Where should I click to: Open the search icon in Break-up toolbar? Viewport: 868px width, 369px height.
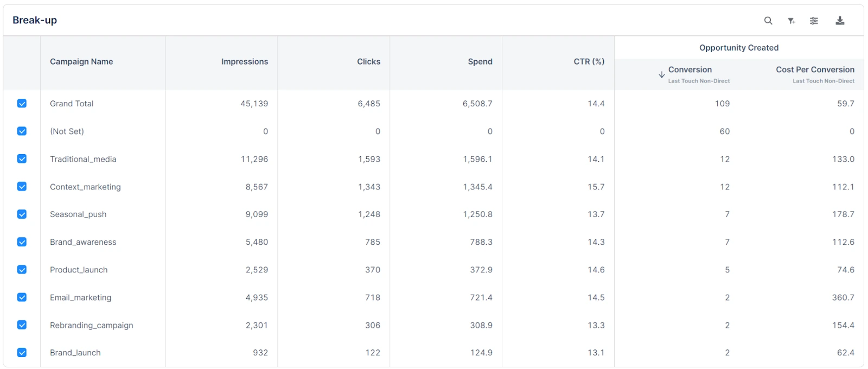coord(768,20)
